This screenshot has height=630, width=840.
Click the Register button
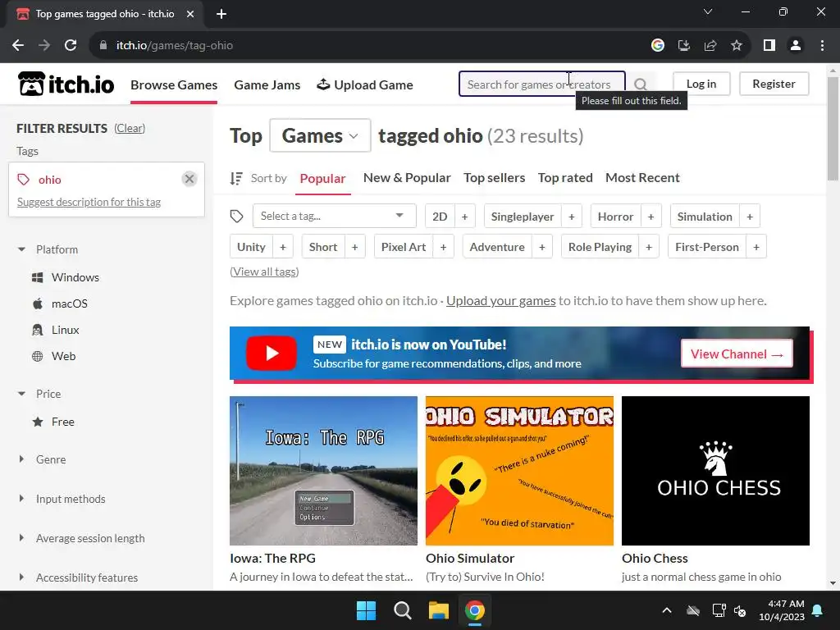click(x=774, y=84)
